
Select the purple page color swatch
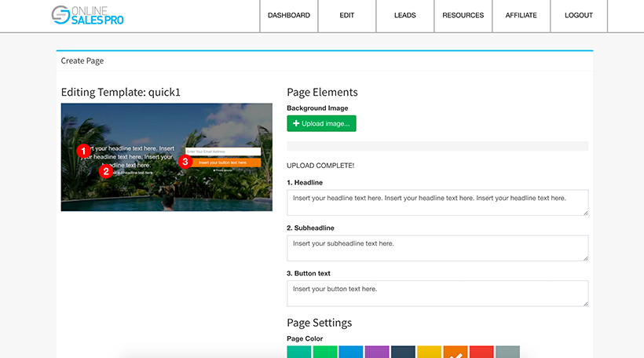[x=377, y=353]
